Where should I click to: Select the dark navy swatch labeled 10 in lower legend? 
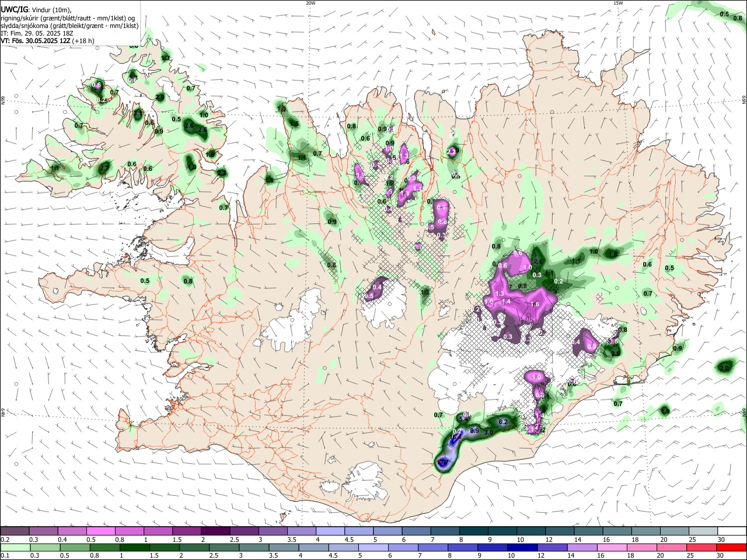click(521, 548)
